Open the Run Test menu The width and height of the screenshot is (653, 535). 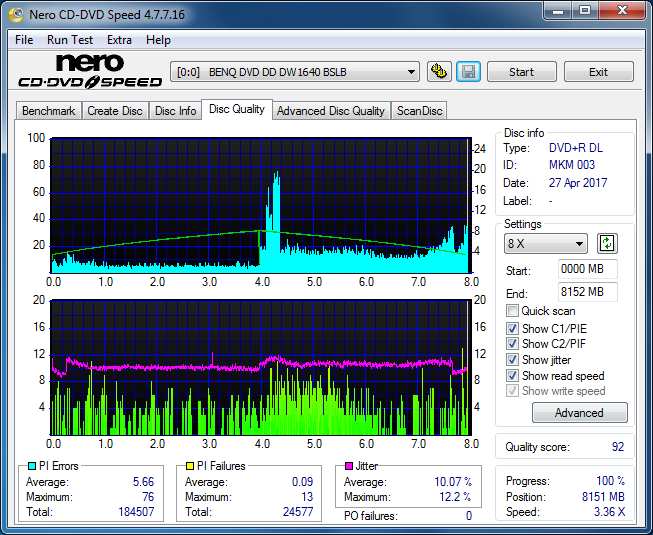click(70, 40)
